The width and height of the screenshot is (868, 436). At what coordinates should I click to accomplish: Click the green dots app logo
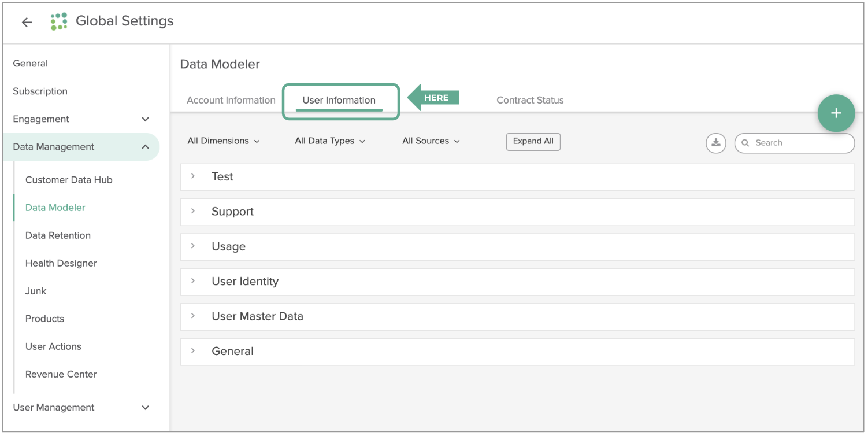[59, 21]
